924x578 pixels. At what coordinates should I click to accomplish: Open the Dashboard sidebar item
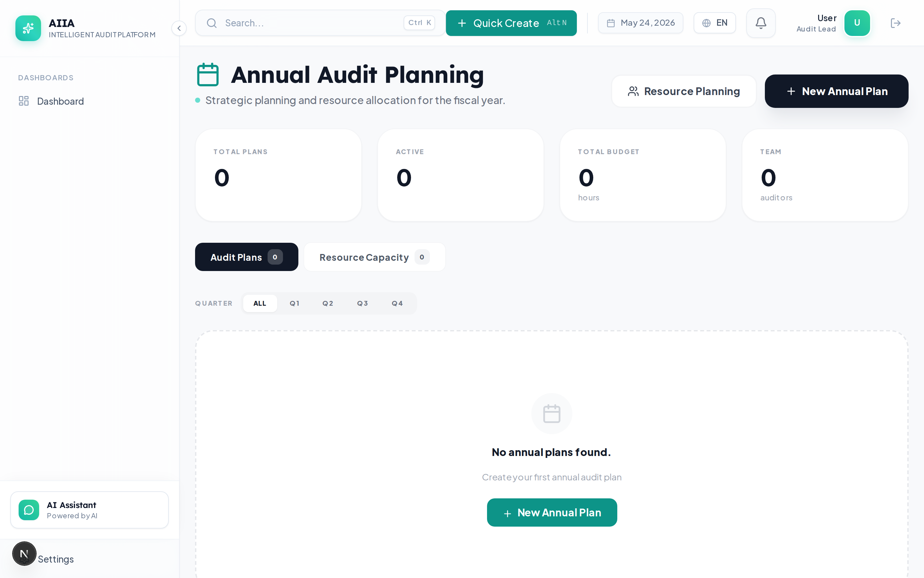(89, 101)
